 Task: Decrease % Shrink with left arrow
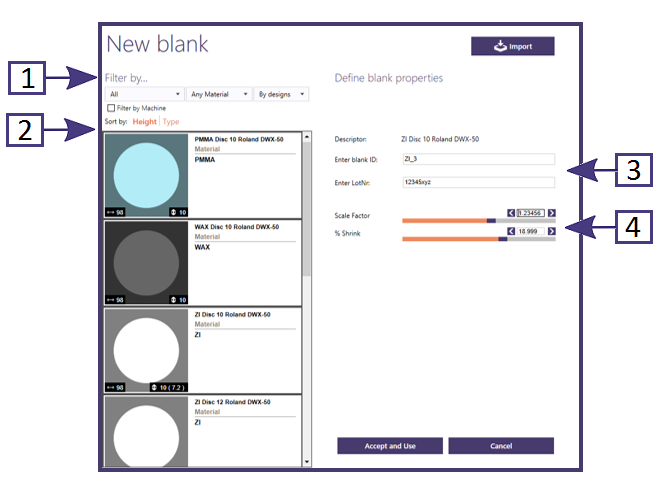click(511, 231)
